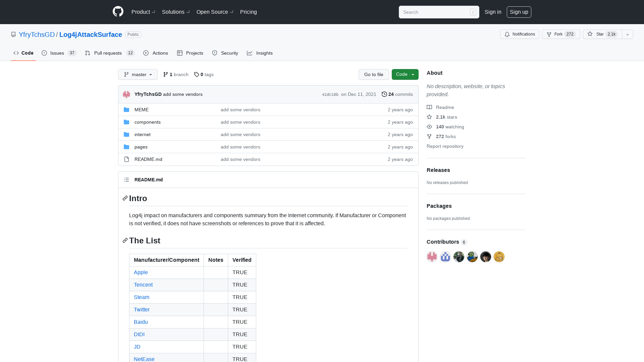The image size is (644, 362).
Task: Open the JD link in the table
Action: tap(137, 347)
